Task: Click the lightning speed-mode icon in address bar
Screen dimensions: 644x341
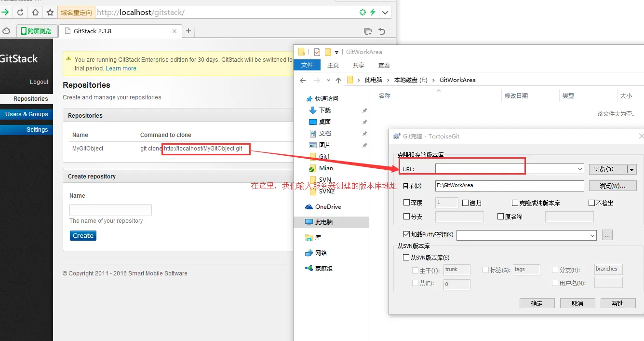Action: point(373,13)
